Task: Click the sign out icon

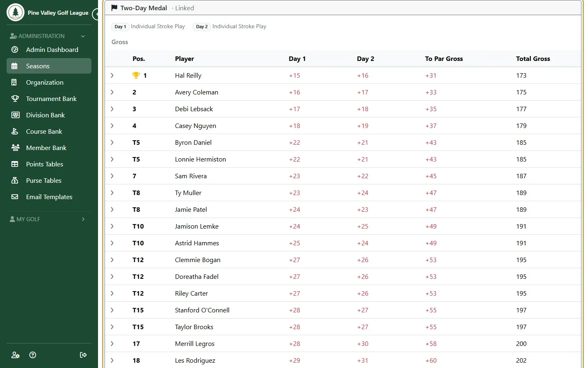Action: 83,355
